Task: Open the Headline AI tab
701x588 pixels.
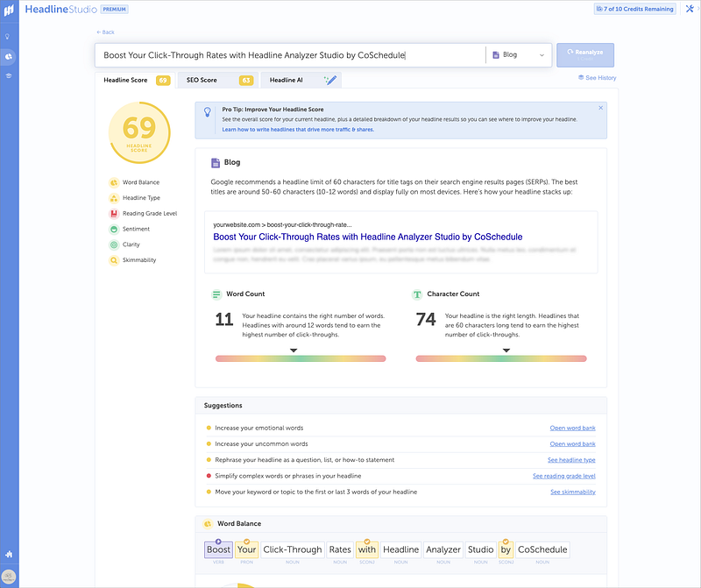Action: click(301, 81)
